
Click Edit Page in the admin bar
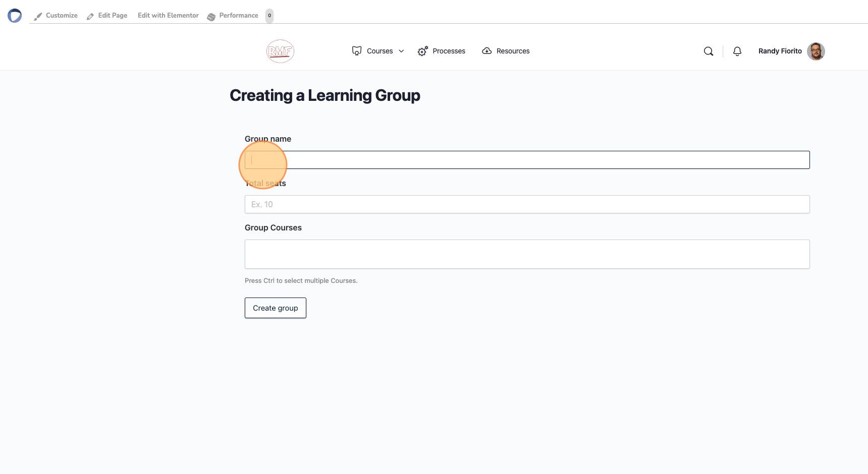coord(107,16)
